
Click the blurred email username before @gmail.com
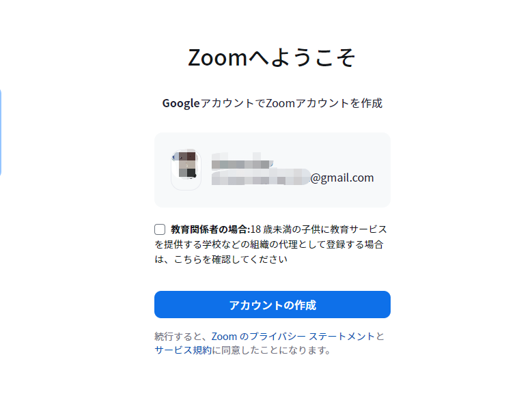coord(261,177)
